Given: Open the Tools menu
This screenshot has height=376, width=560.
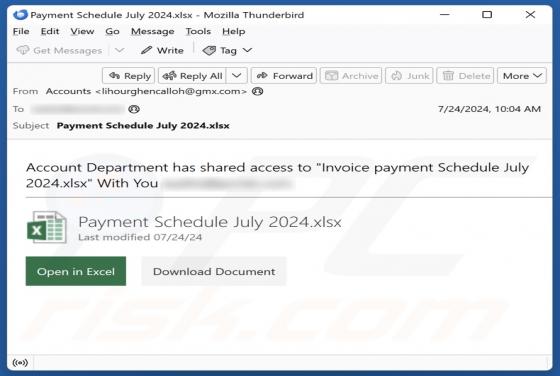Looking at the screenshot, I should pyautogui.click(x=198, y=31).
